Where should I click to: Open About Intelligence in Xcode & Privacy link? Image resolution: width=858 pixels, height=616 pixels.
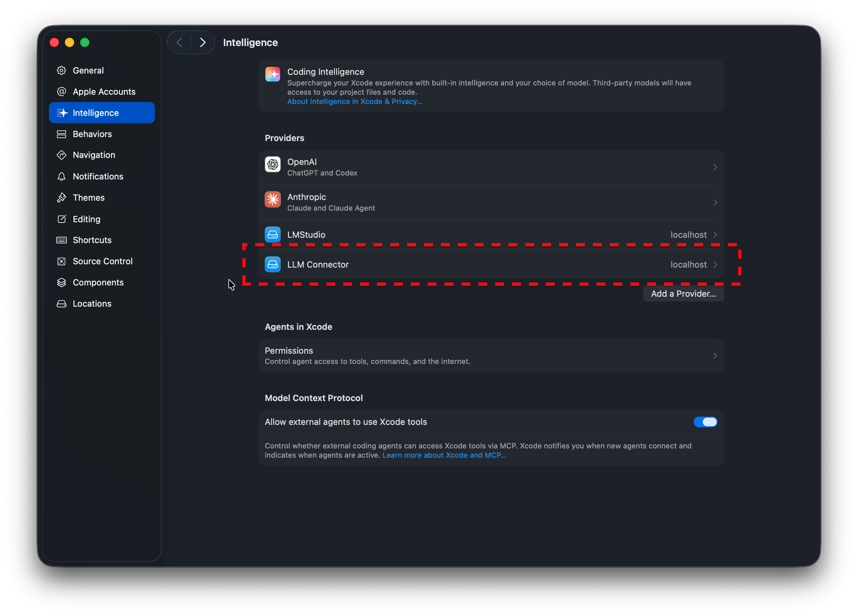pos(355,101)
